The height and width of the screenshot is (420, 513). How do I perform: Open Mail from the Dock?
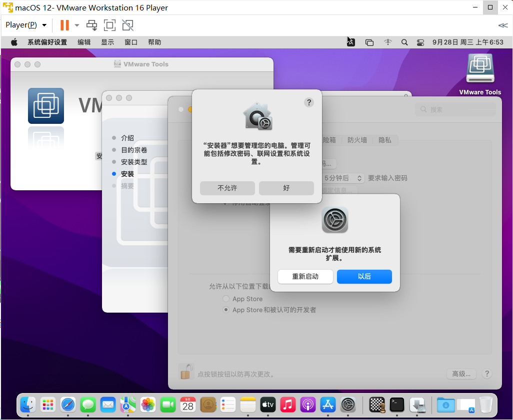[108, 405]
